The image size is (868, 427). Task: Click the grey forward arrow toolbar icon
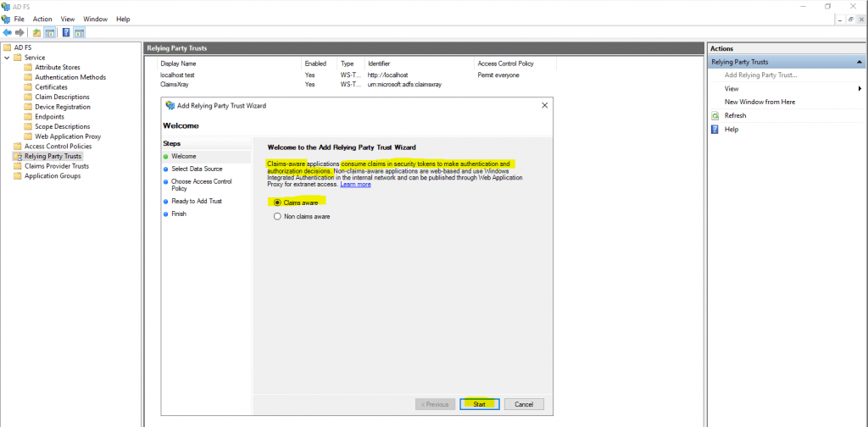pos(19,33)
